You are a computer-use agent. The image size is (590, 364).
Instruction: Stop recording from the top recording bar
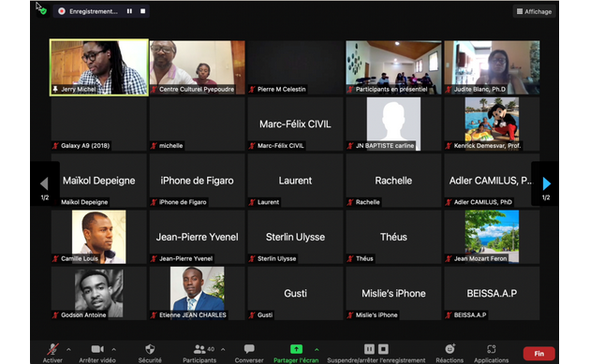pos(143,11)
